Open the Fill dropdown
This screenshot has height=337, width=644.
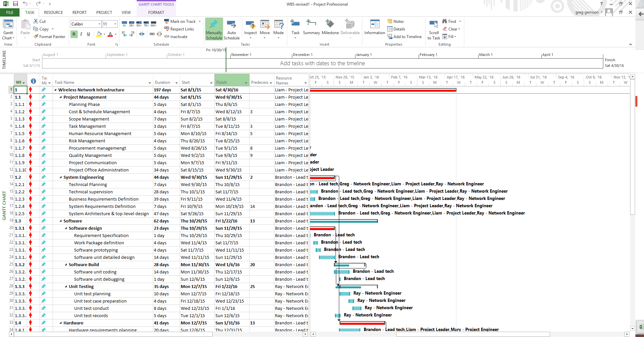[x=449, y=36]
